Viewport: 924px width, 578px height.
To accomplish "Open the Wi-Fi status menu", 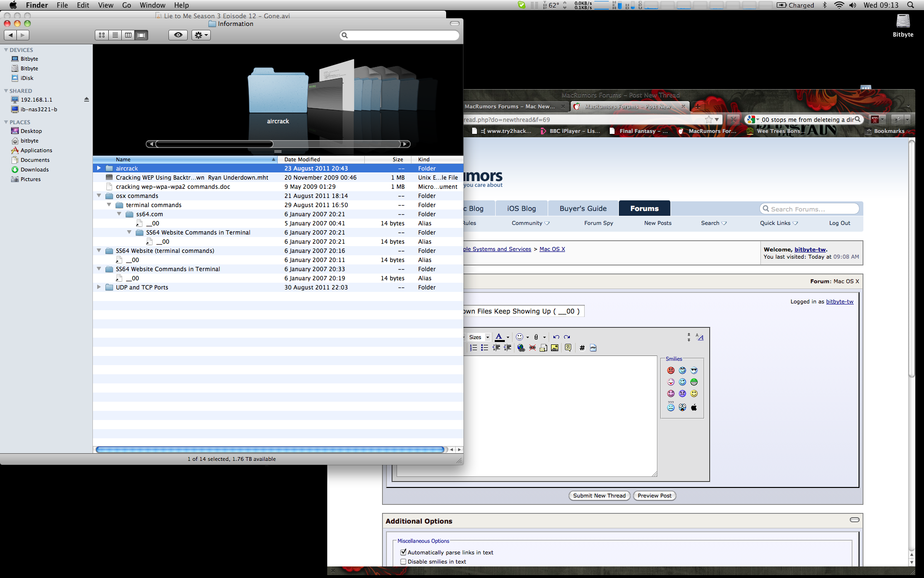I will pos(839,5).
